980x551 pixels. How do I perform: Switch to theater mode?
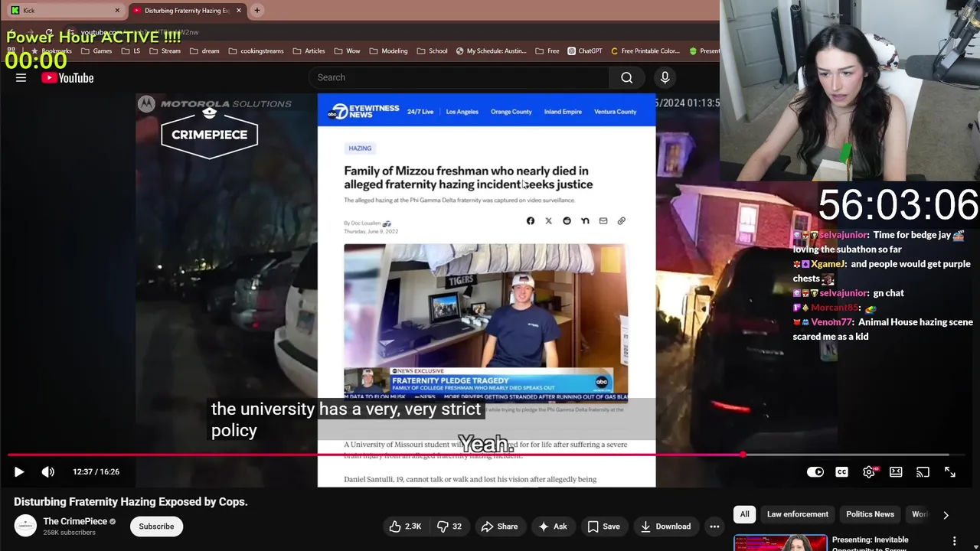(896, 472)
